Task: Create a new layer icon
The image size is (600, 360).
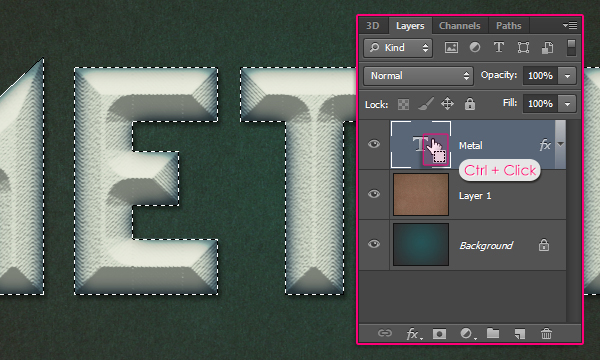Action: point(519,334)
